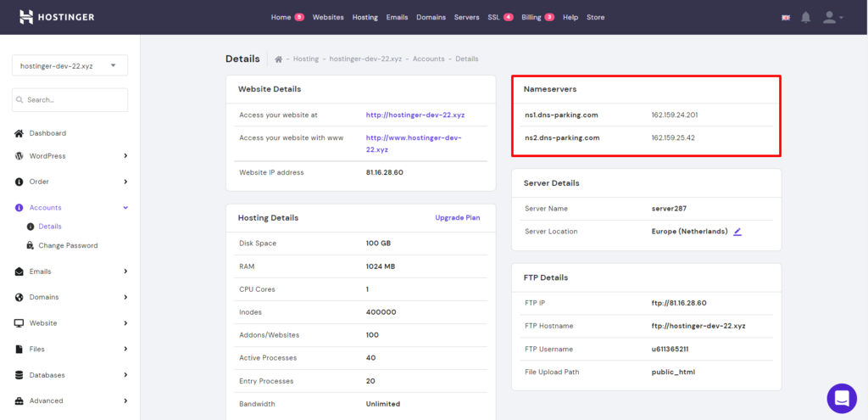The height and width of the screenshot is (420, 868).
Task: Collapse the Accounts chevron
Action: tap(125, 207)
